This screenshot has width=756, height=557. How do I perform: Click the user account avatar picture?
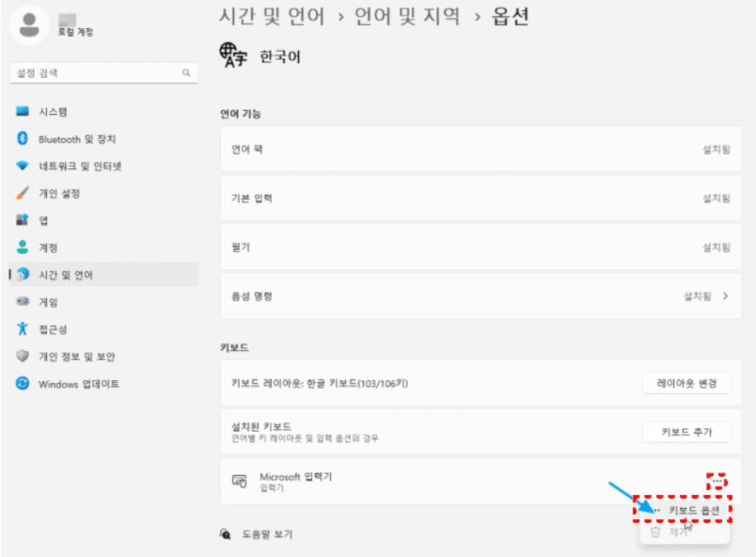click(x=31, y=26)
